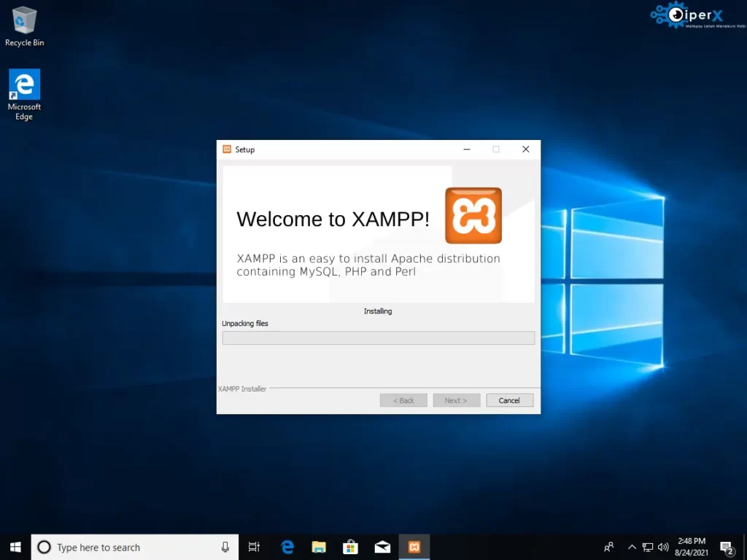The image size is (747, 560).
Task: Launch Microsoft Store from the taskbar
Action: [x=350, y=547]
